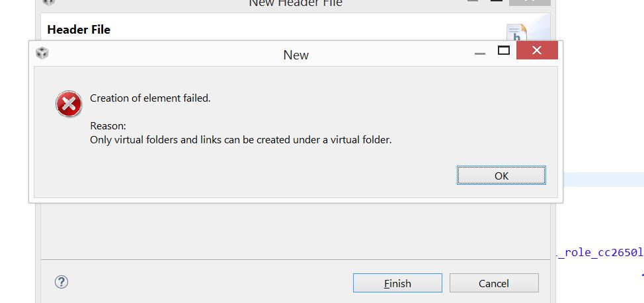
Task: Maximize the New error dialog
Action: (x=504, y=51)
